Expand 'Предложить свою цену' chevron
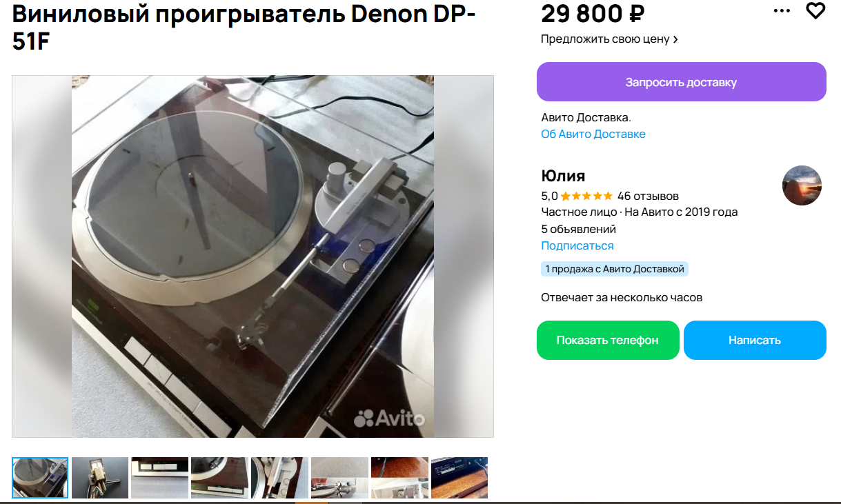 675,39
